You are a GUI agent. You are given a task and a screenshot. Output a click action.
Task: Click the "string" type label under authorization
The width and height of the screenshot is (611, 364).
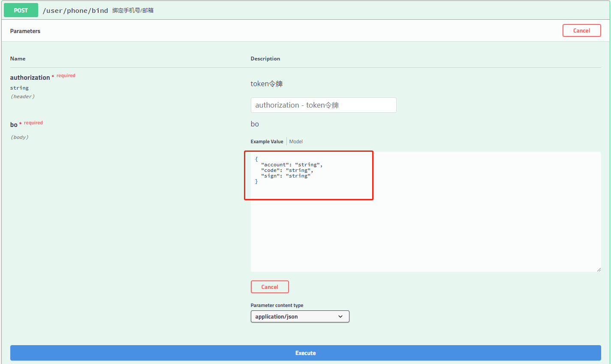19,88
